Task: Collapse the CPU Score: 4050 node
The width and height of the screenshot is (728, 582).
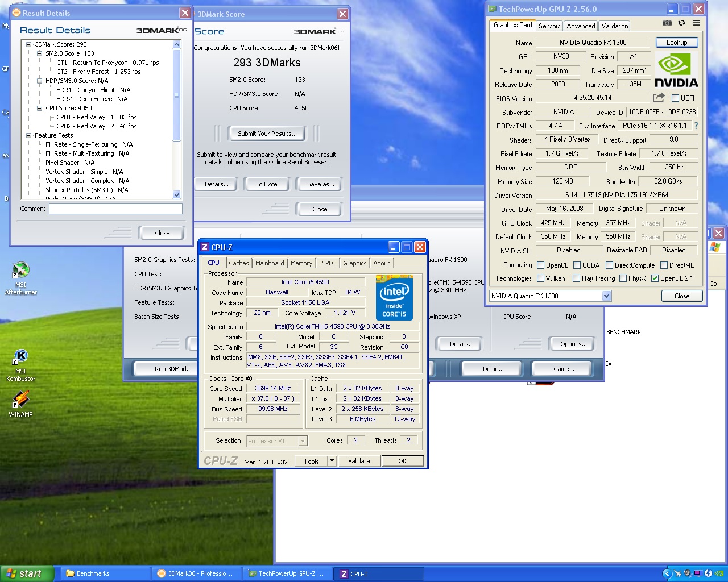Action: [40, 108]
